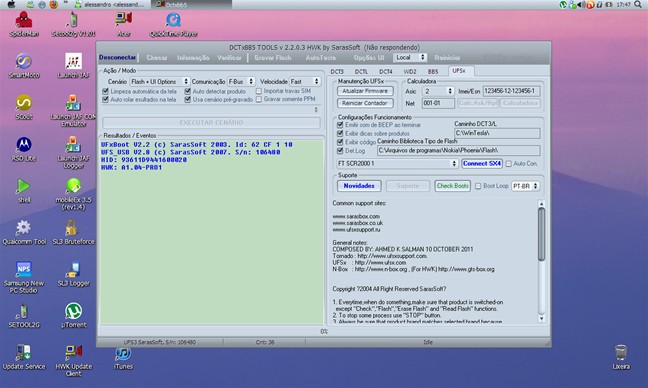Open the Asic value dropdown

(x=438, y=91)
